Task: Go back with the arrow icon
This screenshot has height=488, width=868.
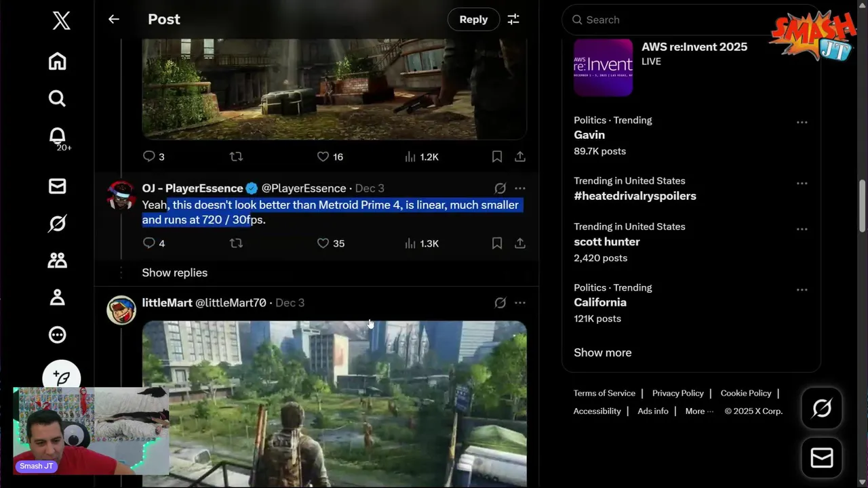Action: point(114,19)
